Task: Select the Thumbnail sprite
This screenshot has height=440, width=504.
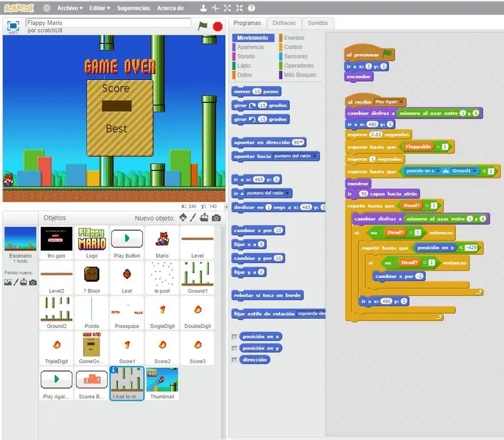Action: tap(162, 384)
